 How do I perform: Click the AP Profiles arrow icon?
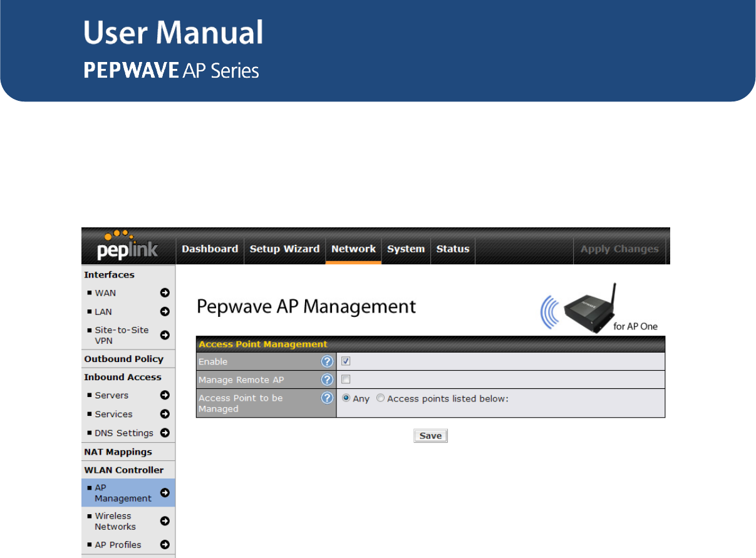tap(165, 545)
